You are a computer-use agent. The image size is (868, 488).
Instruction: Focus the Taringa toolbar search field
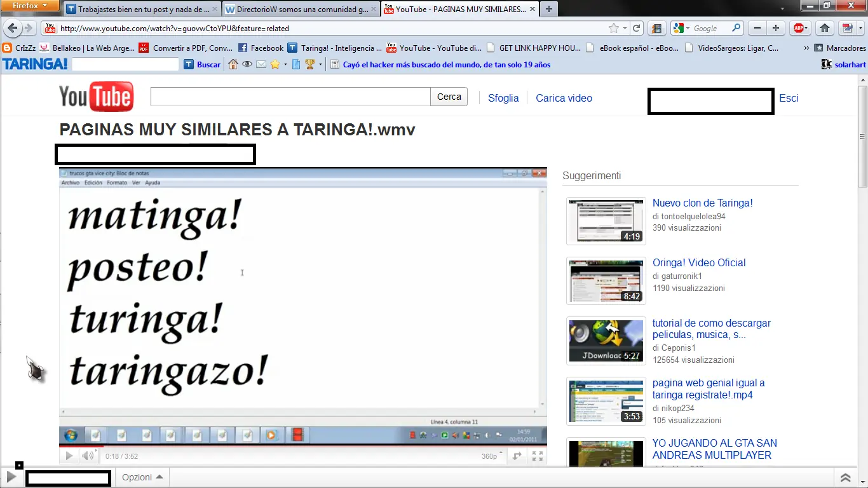coord(126,64)
